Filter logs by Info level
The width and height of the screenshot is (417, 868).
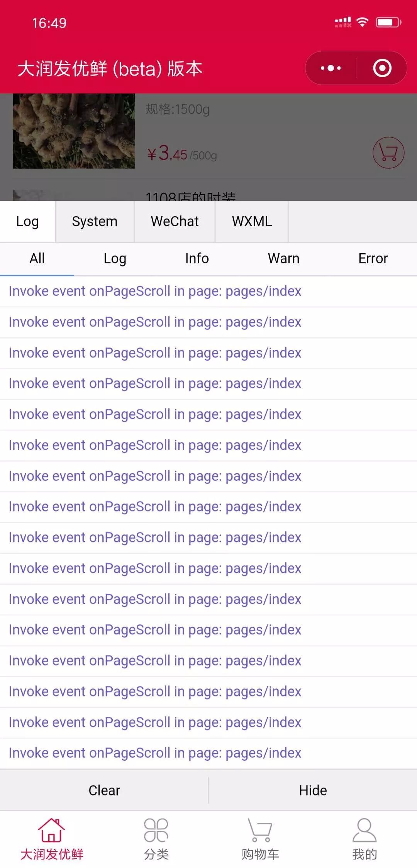point(197,259)
